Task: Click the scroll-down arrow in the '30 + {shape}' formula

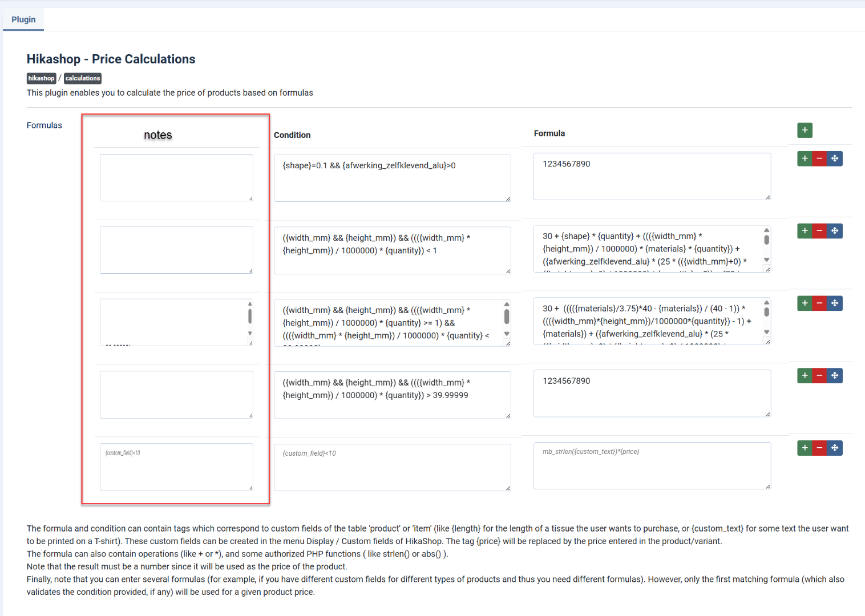Action: coord(766,260)
